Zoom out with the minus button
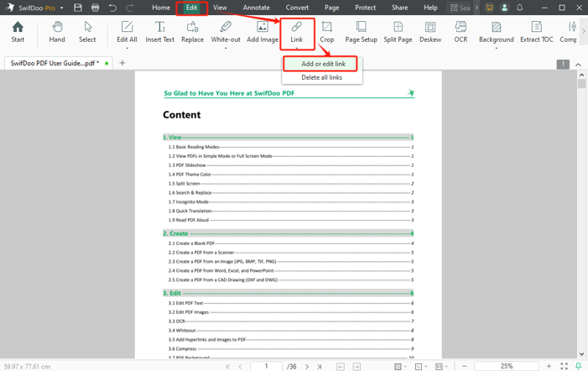This screenshot has width=588, height=371. (x=464, y=366)
